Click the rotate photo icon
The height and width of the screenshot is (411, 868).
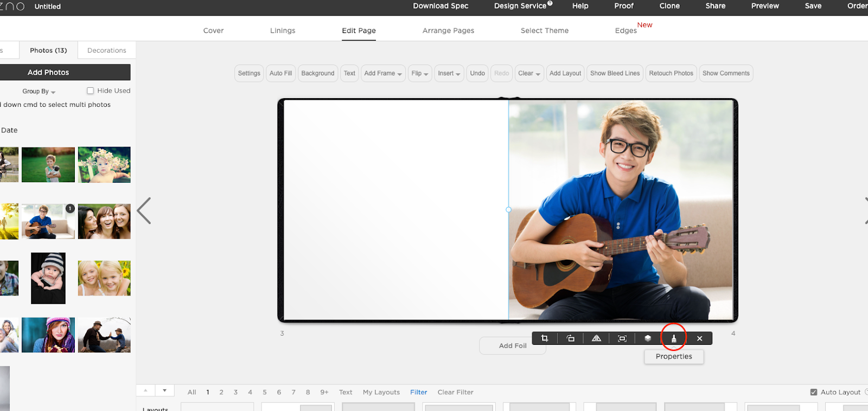point(570,338)
